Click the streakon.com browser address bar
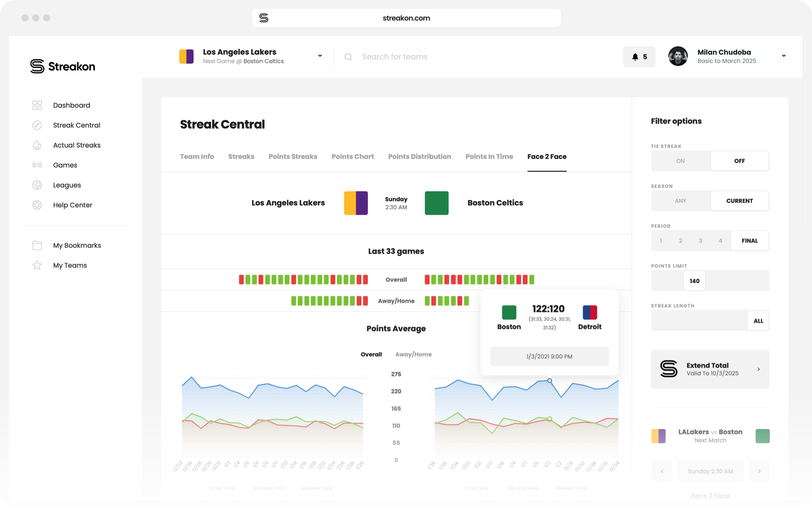Screen dimensions: 812x513 coord(406,18)
